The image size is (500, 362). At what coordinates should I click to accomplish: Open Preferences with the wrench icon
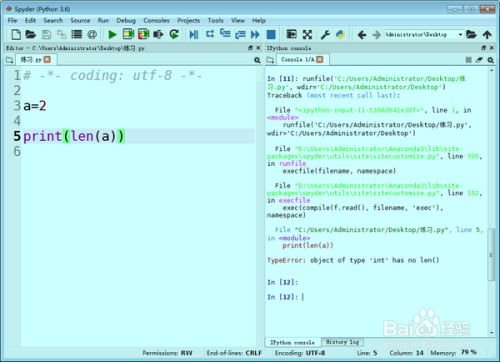[x=325, y=34]
